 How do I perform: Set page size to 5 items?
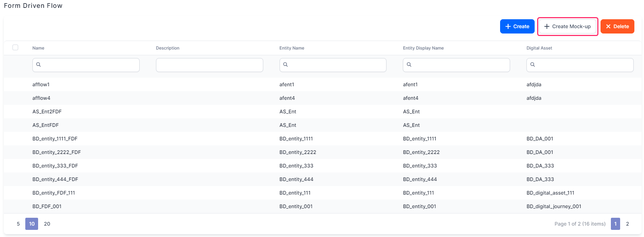tap(18, 224)
